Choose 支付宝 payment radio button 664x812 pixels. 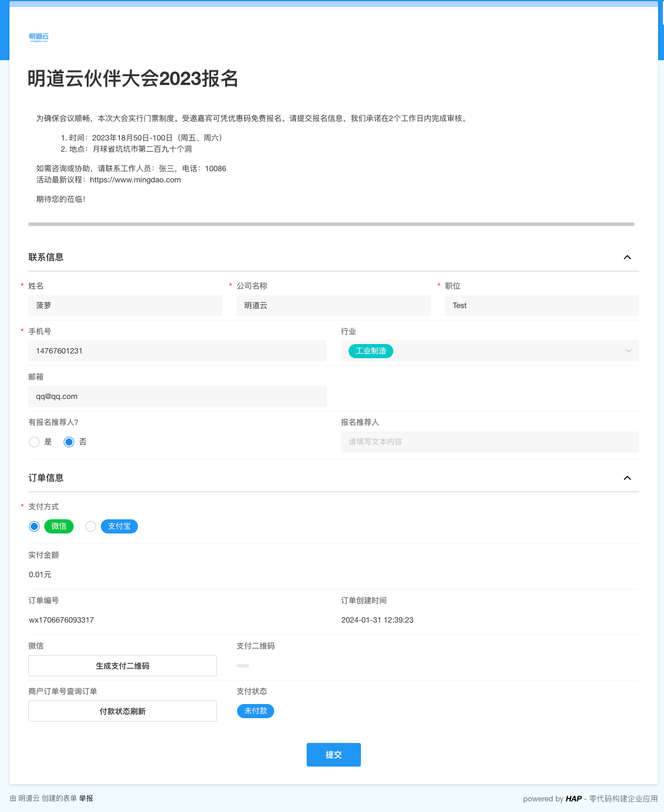click(91, 526)
